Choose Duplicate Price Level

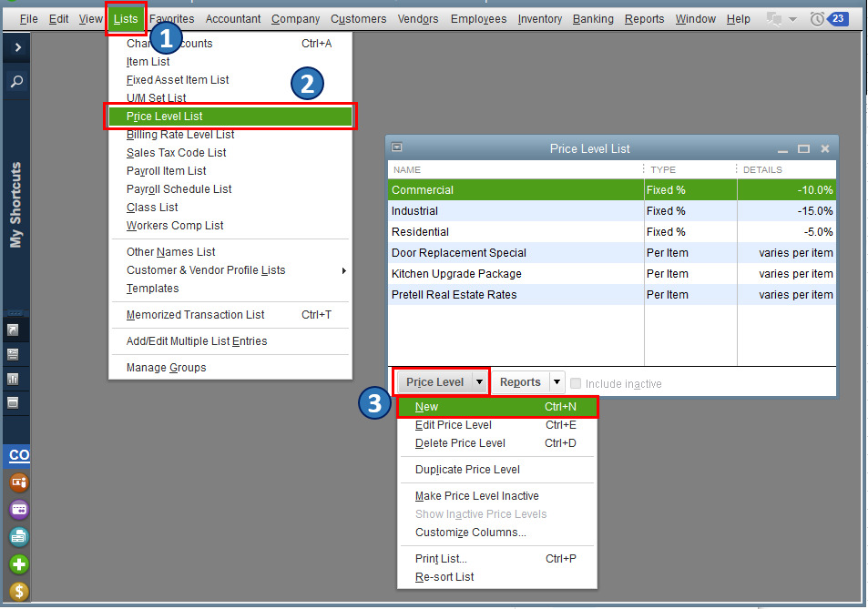[497, 470]
